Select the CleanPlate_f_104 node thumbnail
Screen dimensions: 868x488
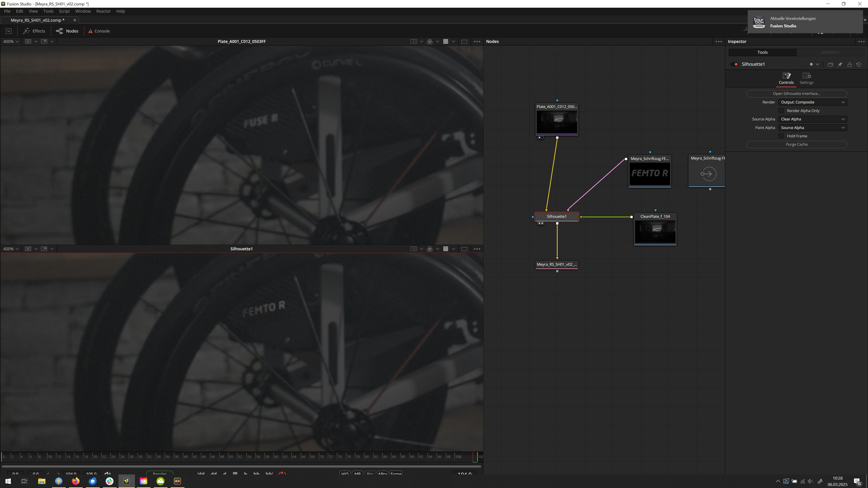click(655, 231)
